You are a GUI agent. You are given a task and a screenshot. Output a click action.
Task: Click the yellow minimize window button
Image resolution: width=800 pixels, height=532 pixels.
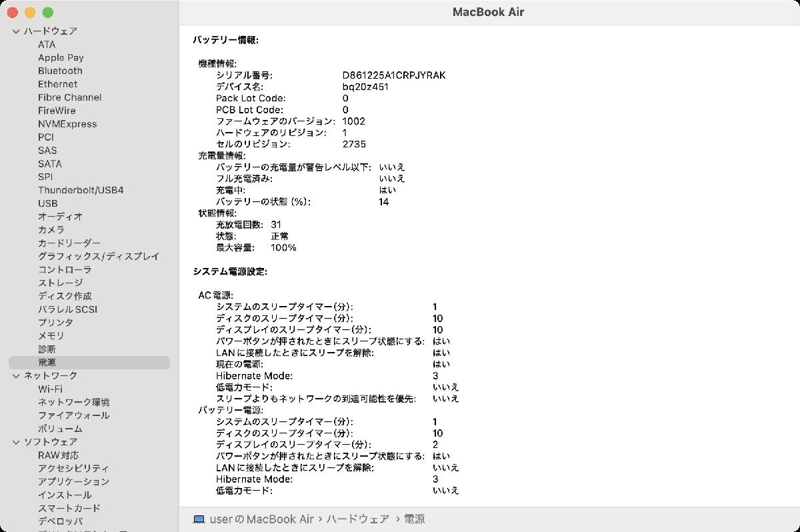pyautogui.click(x=30, y=13)
